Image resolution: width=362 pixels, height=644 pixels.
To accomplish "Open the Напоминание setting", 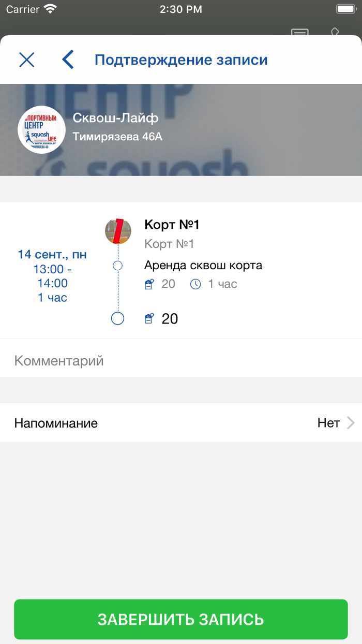I will click(x=56, y=423).
